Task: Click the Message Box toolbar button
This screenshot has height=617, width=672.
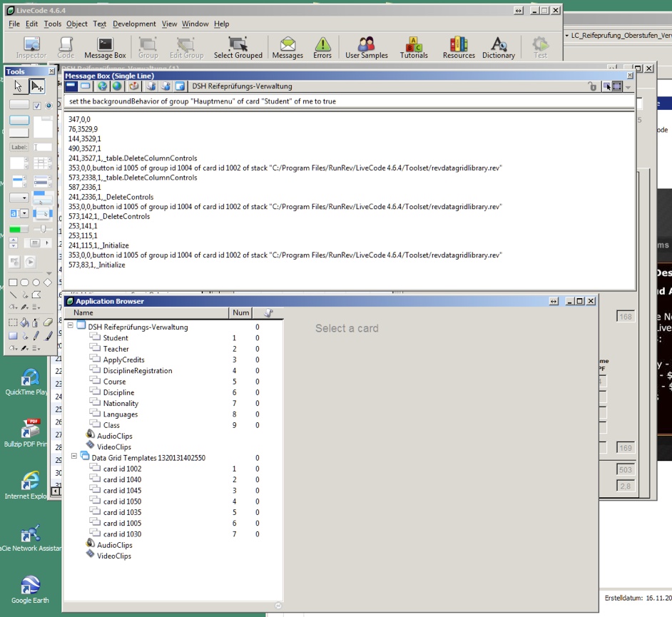Action: click(105, 48)
